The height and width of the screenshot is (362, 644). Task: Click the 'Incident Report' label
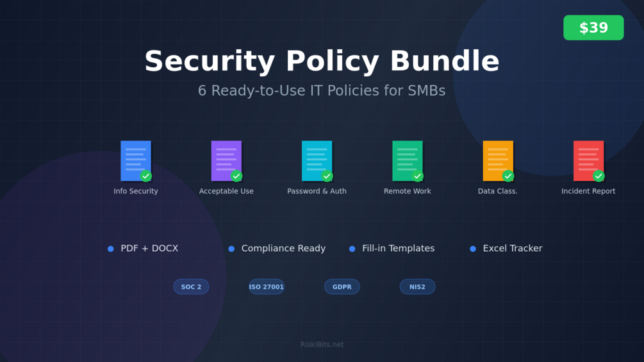588,191
